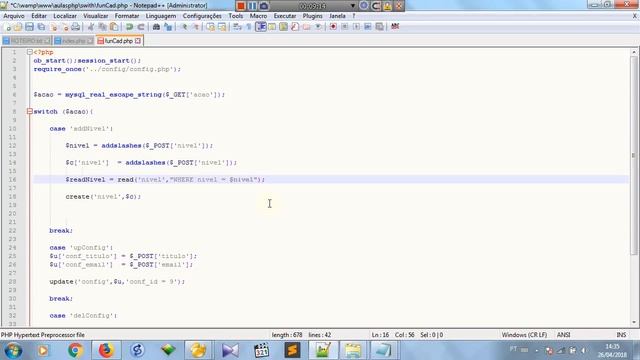
Task: Toggle INS insert mode in status bar
Action: pyautogui.click(x=621, y=335)
